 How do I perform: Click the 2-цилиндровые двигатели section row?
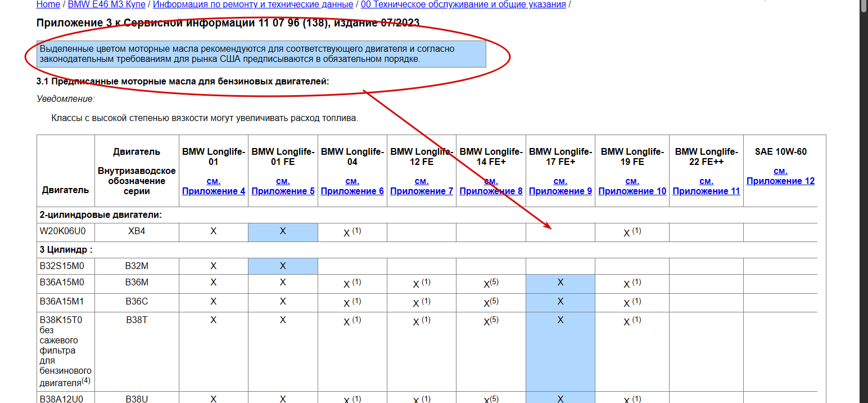[427, 215]
